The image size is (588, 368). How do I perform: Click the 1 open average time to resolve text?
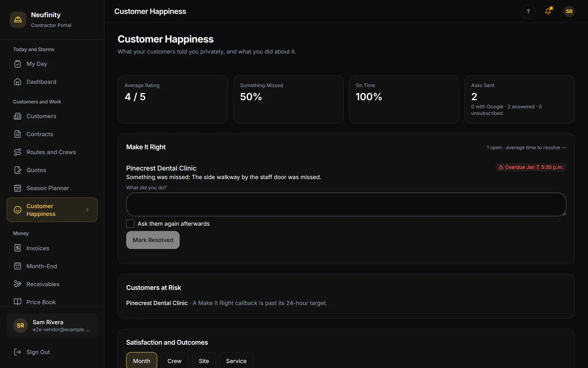[x=526, y=148]
